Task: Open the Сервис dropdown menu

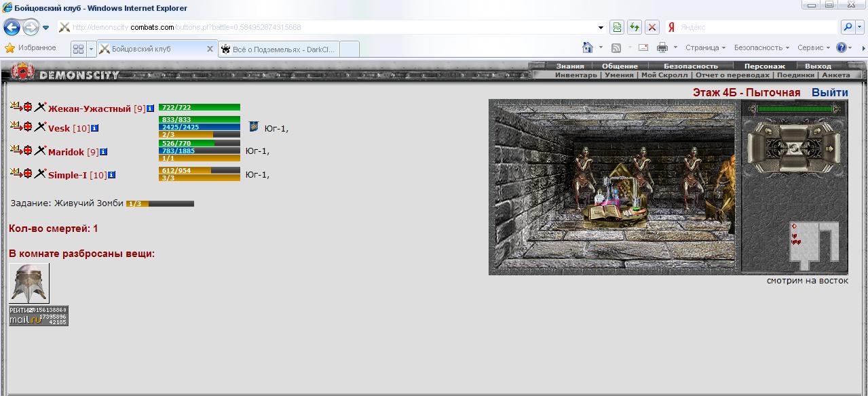Action: (x=814, y=47)
